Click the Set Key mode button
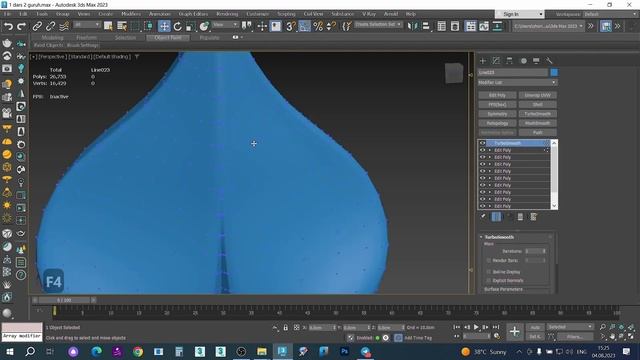 tap(535, 337)
